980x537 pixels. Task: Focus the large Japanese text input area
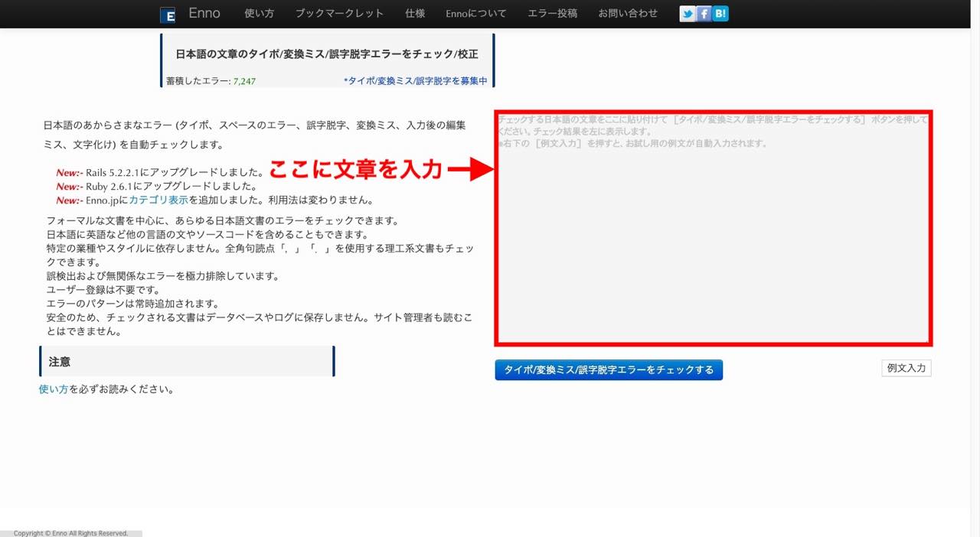click(714, 228)
